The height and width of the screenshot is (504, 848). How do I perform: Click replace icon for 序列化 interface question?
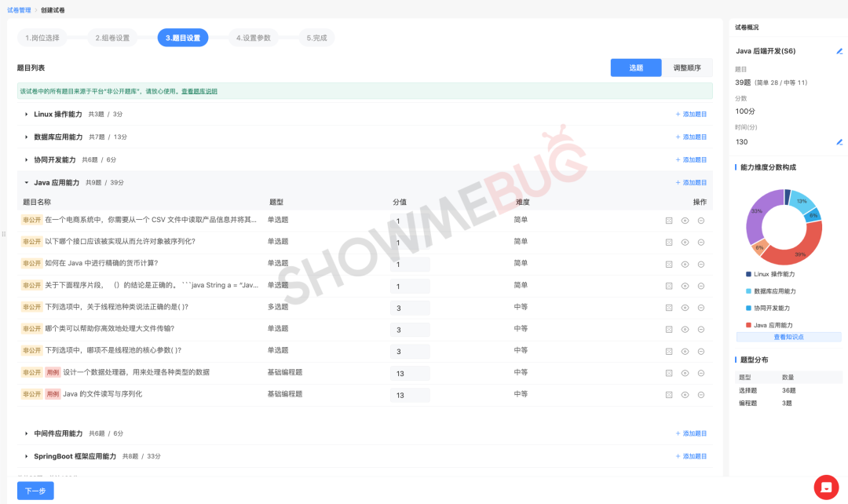click(x=669, y=243)
